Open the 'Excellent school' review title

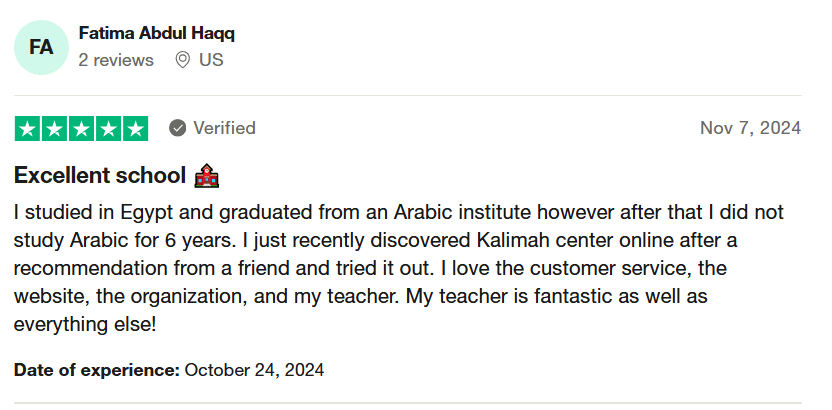coord(100,175)
